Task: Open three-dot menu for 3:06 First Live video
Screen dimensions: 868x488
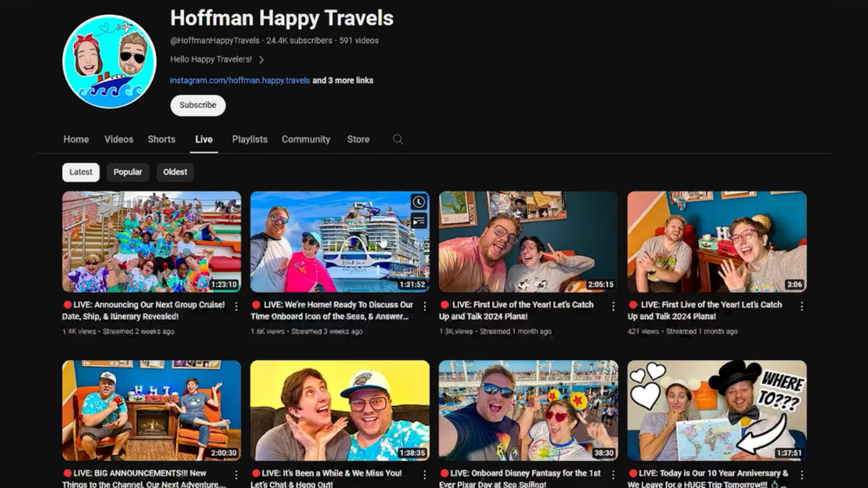Action: pyautogui.click(x=801, y=306)
